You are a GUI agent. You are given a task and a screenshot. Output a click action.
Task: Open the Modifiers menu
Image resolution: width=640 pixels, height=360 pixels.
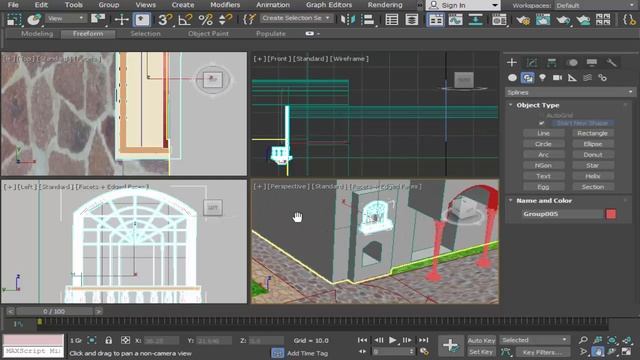(225, 5)
